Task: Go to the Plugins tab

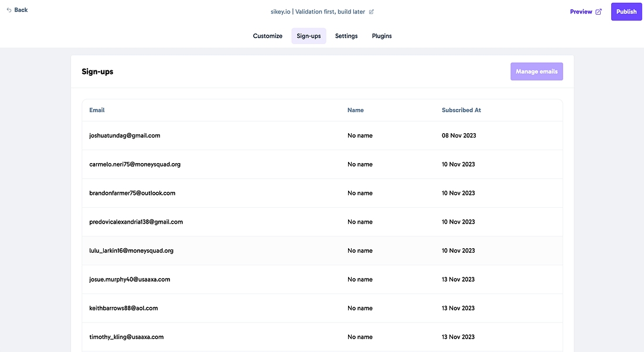Action: (x=382, y=36)
